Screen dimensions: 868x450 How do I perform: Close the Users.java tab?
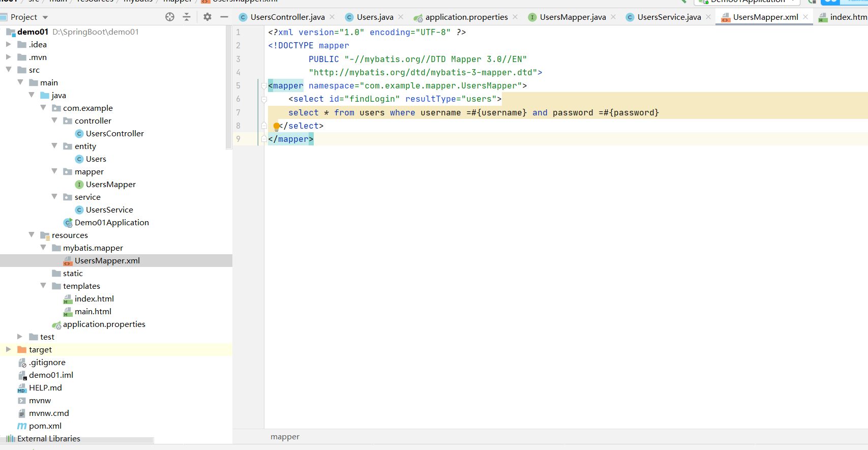[x=401, y=17]
